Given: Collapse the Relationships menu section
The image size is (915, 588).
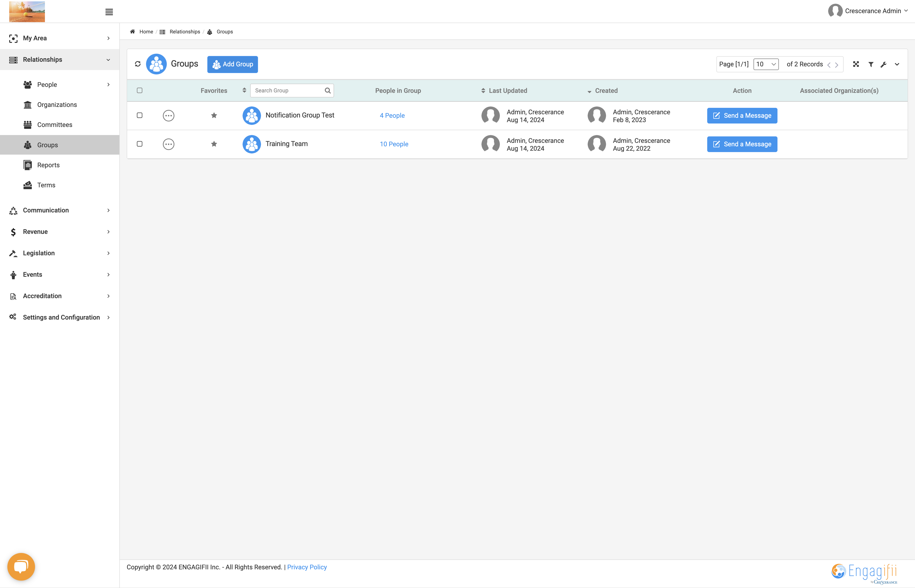Looking at the screenshot, I should [109, 60].
